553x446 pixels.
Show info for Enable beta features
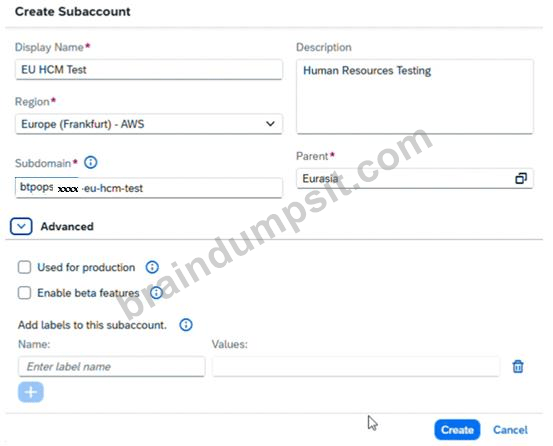pos(156,293)
